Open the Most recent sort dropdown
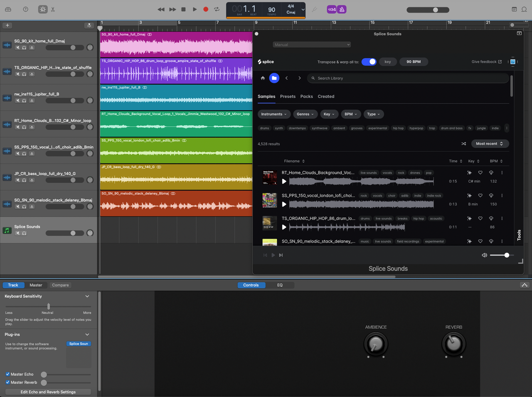 490,144
